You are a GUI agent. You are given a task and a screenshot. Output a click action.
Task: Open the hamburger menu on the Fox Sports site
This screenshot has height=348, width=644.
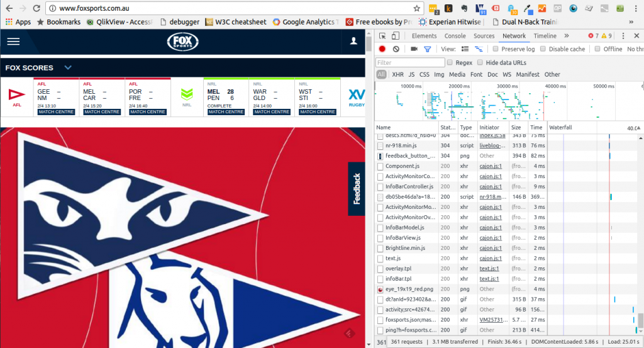click(x=13, y=42)
